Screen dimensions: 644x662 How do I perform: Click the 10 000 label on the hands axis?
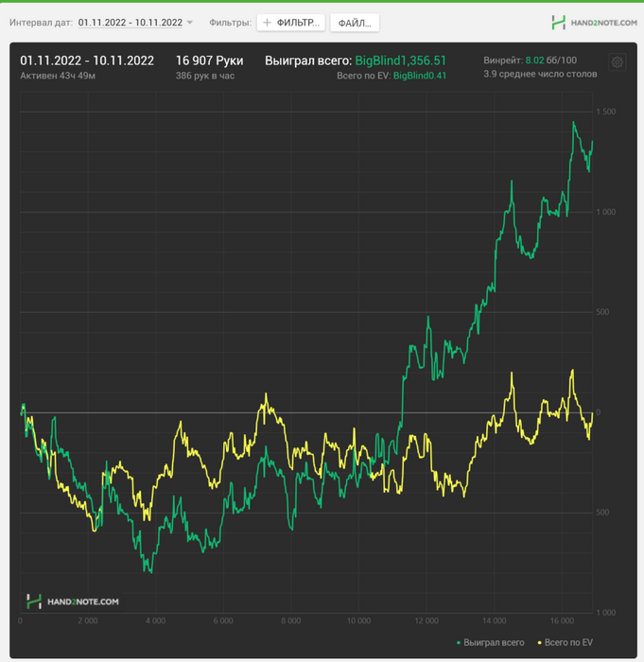[358, 621]
